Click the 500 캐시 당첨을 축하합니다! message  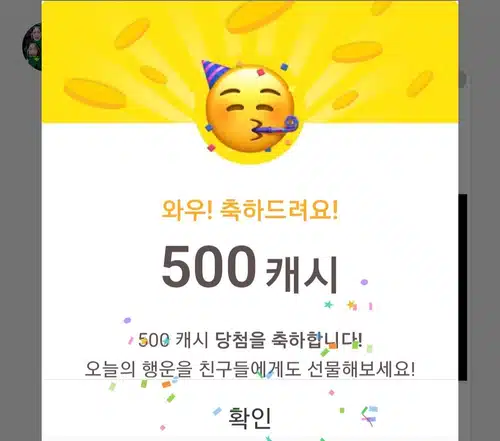[x=250, y=340]
